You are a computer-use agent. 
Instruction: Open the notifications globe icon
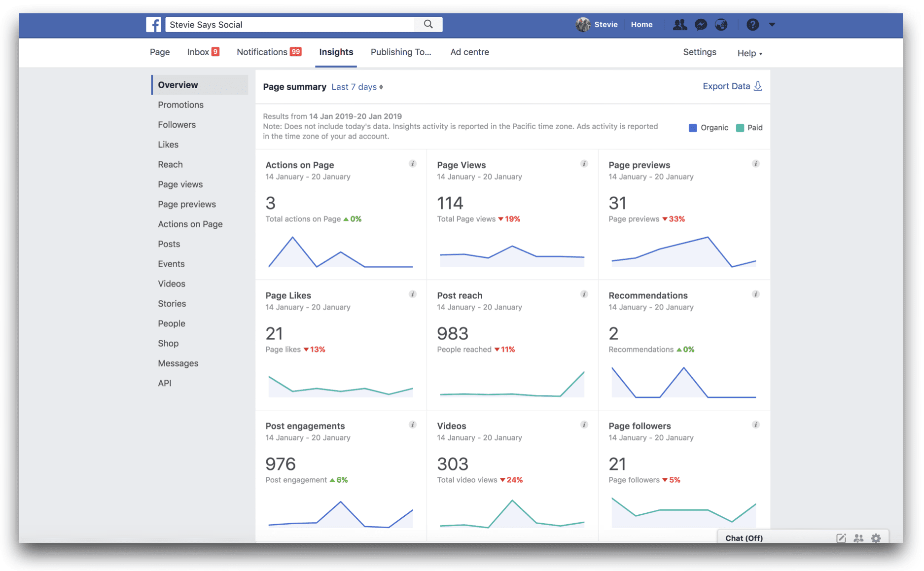tap(721, 24)
